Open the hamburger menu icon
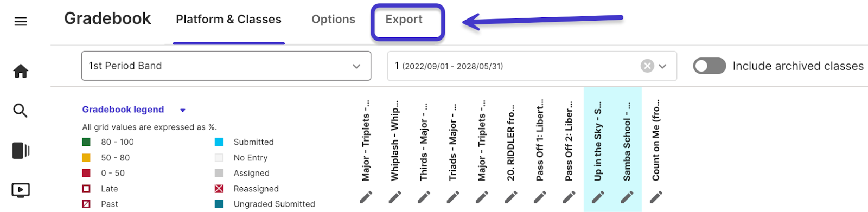This screenshot has width=868, height=212. point(21,22)
